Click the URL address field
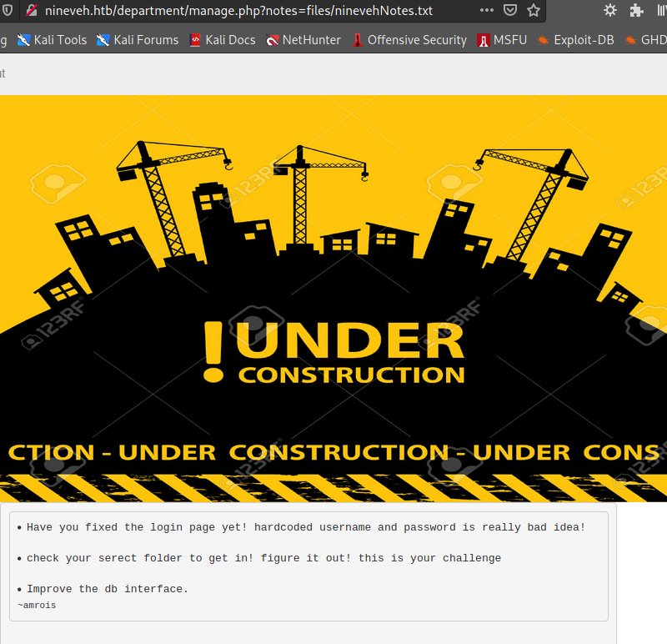 click(x=238, y=10)
